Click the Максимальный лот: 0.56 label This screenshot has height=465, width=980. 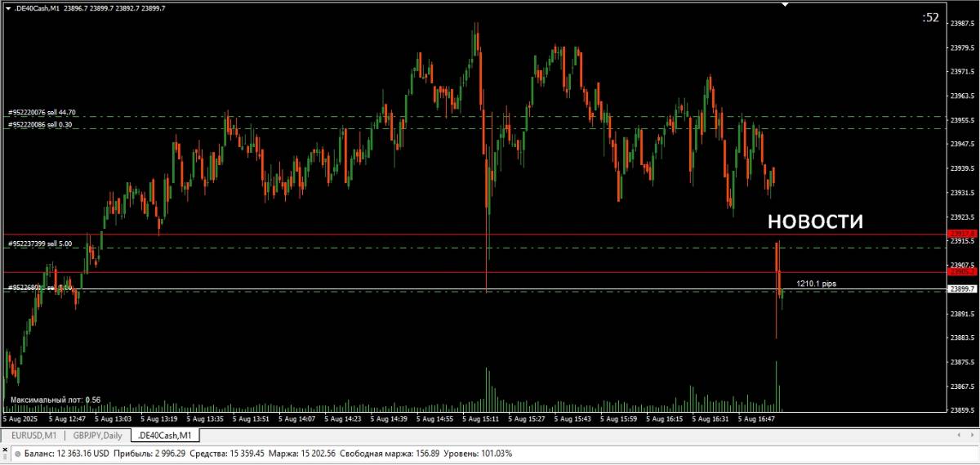click(x=56, y=400)
